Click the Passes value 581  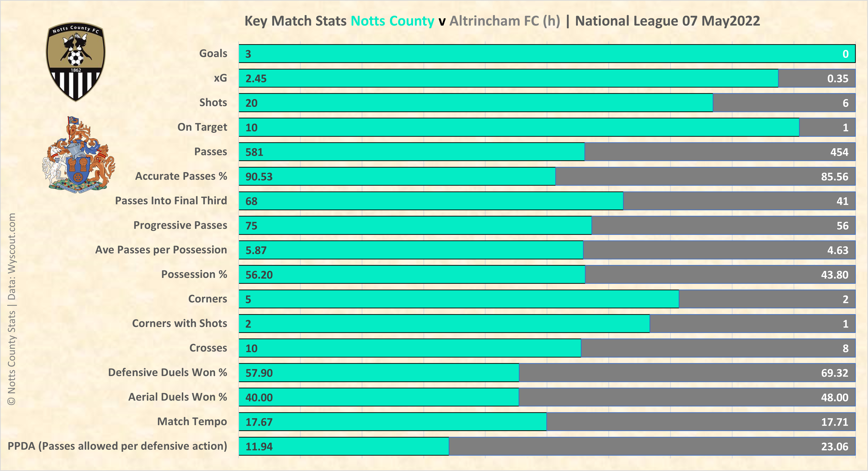(254, 152)
